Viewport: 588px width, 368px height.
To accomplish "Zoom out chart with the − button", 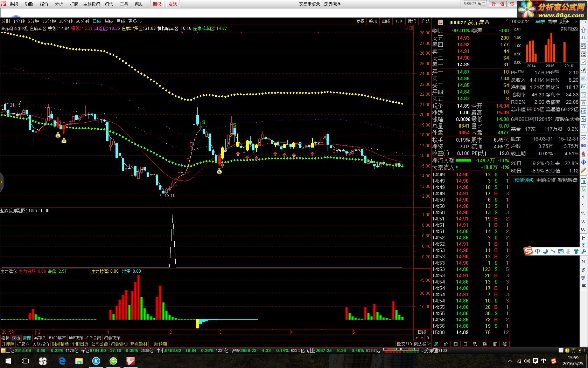I will click(x=422, y=338).
